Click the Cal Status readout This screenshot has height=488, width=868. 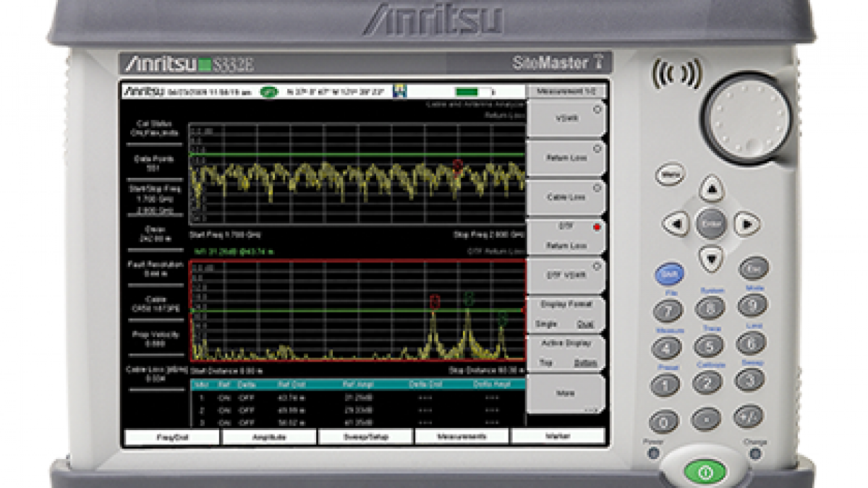pyautogui.click(x=153, y=129)
